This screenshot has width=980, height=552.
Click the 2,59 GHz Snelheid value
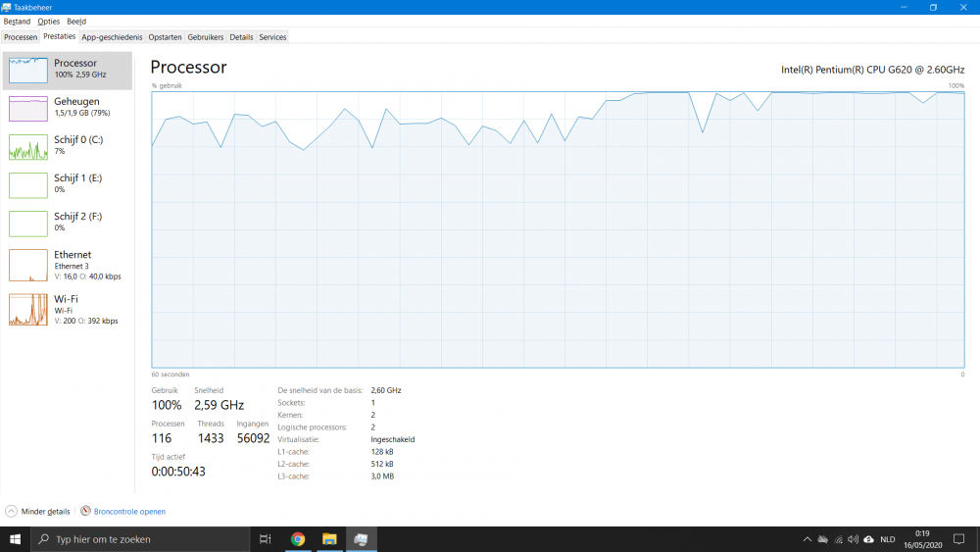[219, 405]
